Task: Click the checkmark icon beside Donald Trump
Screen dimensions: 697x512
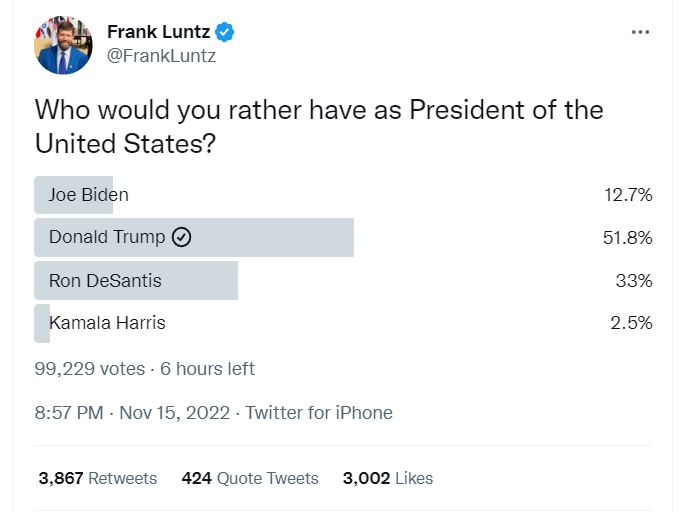Action: (x=181, y=238)
